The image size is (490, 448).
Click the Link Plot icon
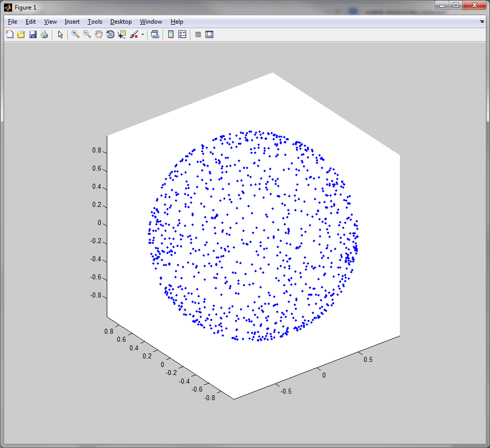(x=155, y=34)
